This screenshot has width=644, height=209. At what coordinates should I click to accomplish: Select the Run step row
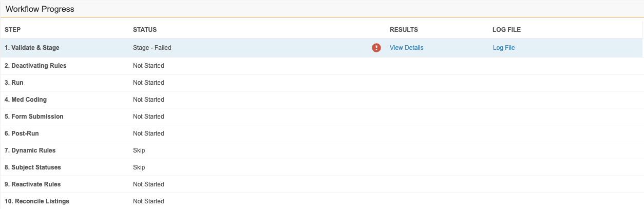pos(322,83)
